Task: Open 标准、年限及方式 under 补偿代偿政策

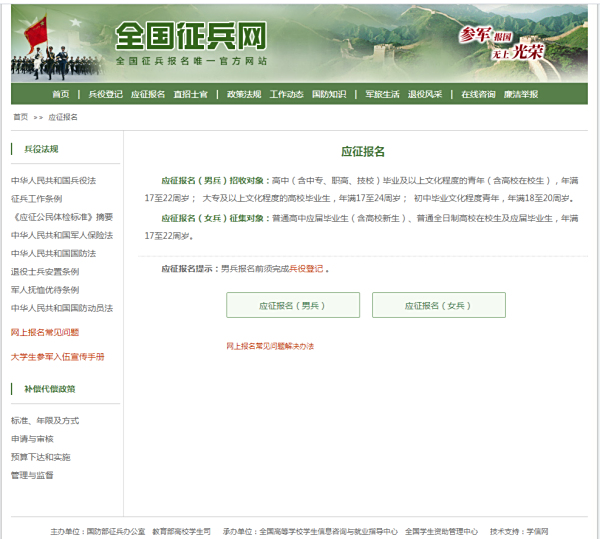Action: click(44, 420)
